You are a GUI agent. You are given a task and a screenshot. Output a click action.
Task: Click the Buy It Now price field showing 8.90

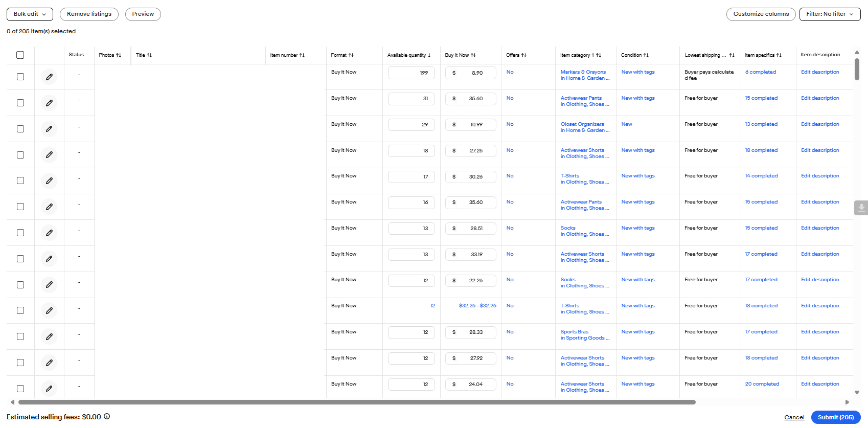[471, 73]
